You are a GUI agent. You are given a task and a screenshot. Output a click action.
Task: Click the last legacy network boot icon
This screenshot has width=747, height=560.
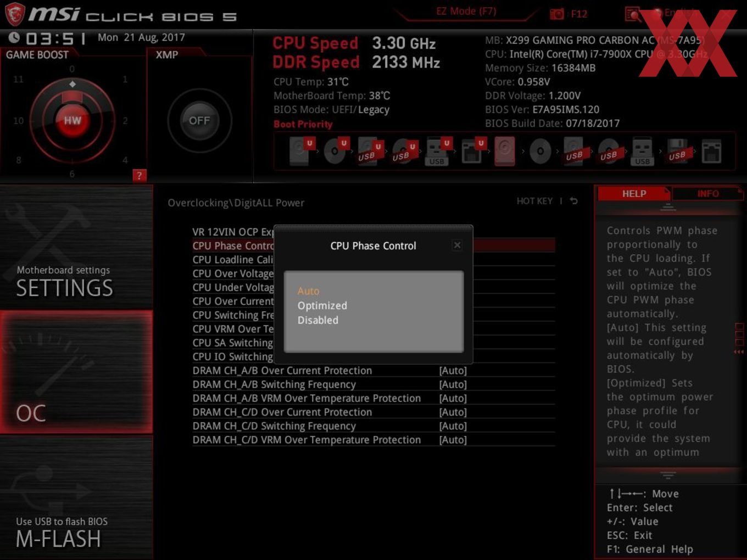[711, 152]
